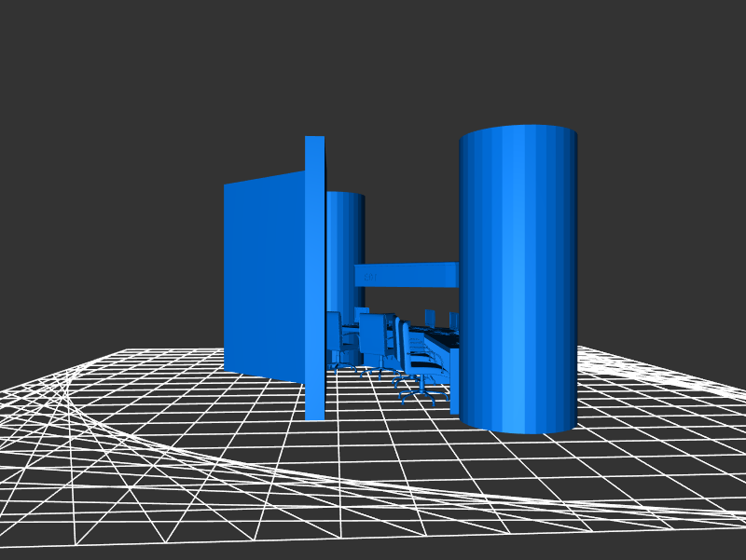Screen dimensions: 746x560
Task: Click the grid floor right of cylinder
Action: [x=653, y=401]
